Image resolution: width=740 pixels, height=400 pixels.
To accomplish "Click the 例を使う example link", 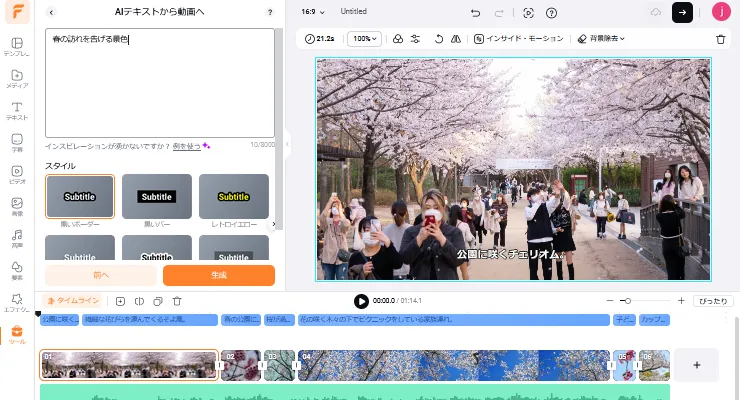I will tap(186, 146).
